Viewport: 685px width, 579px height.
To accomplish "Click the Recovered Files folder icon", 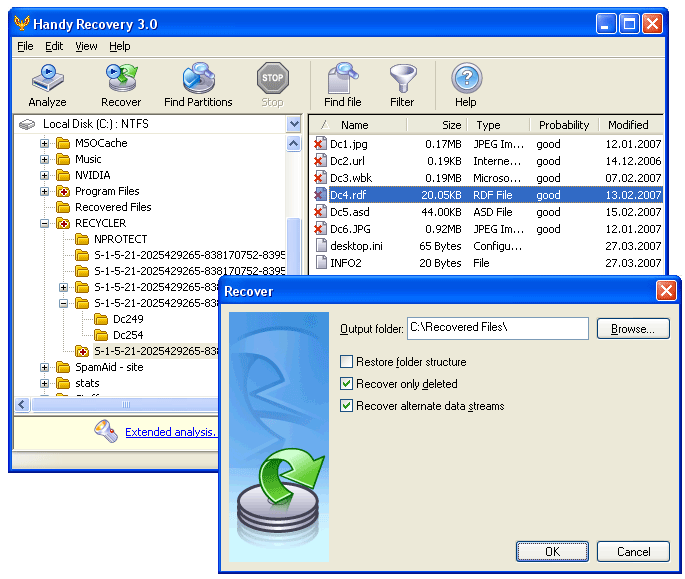I will pos(63,207).
